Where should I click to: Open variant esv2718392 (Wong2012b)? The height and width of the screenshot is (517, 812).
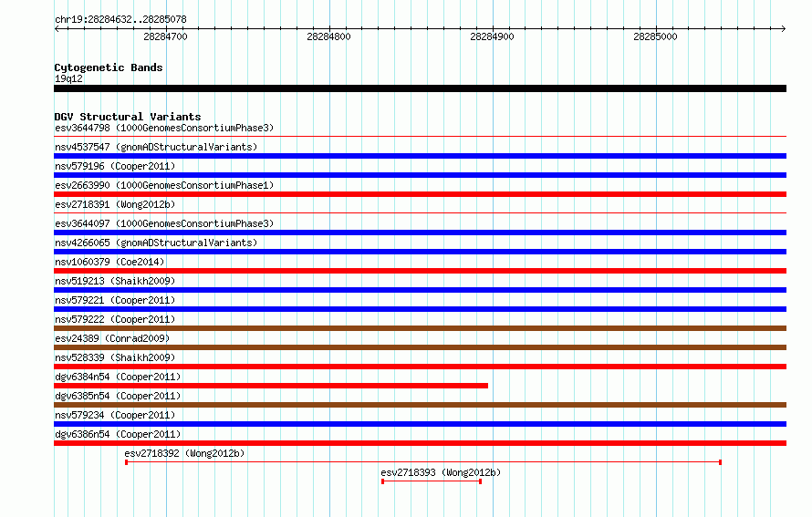[x=184, y=453]
